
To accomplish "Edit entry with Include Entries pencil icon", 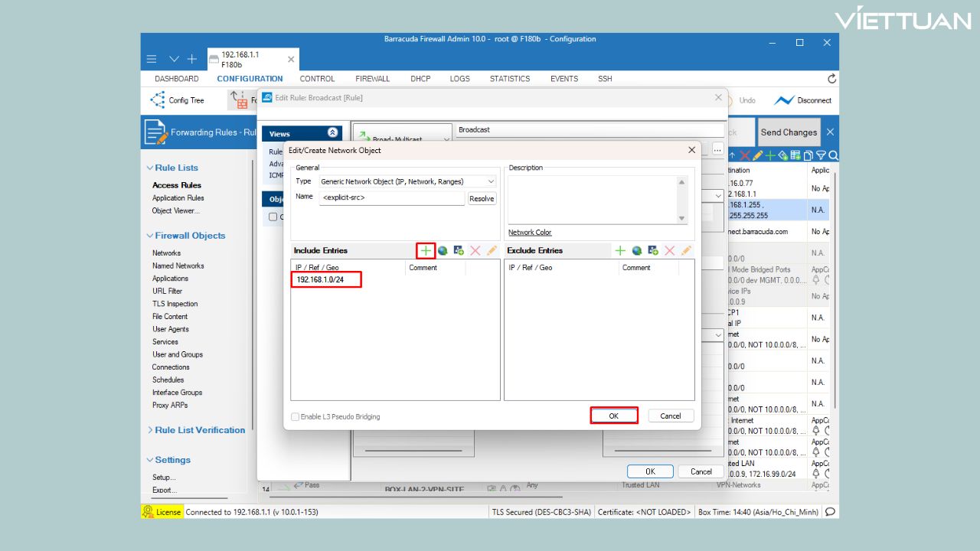I will point(492,250).
